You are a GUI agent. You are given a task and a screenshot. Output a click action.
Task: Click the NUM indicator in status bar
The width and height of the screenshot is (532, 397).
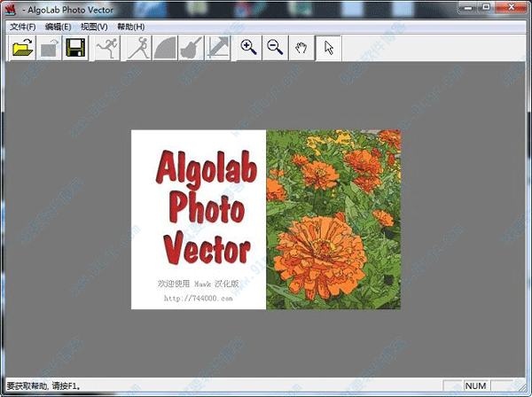coord(476,386)
